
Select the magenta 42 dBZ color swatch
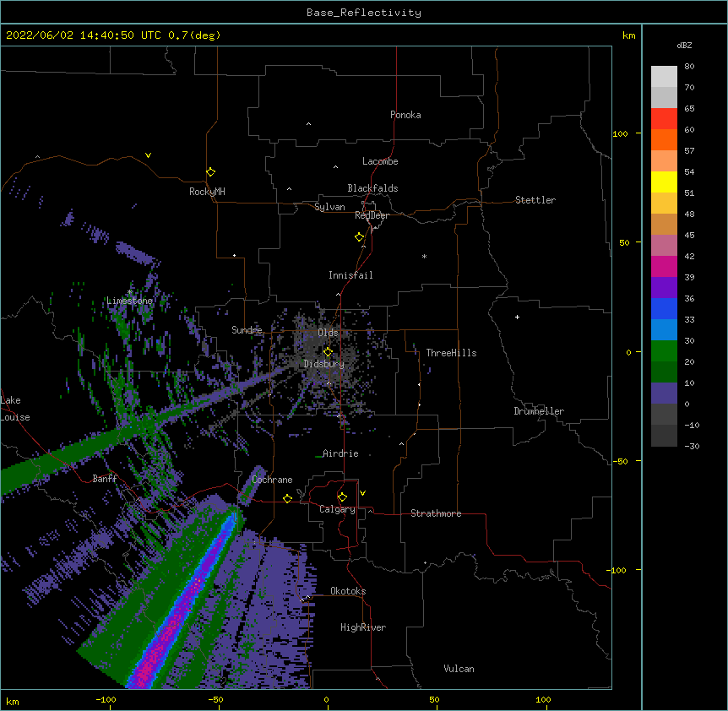coord(664,266)
